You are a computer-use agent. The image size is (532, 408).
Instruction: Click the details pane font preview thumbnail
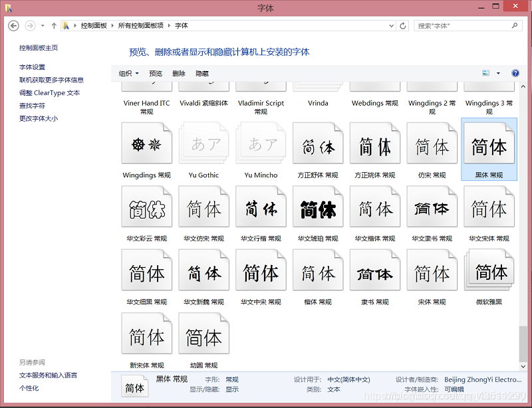(135, 386)
